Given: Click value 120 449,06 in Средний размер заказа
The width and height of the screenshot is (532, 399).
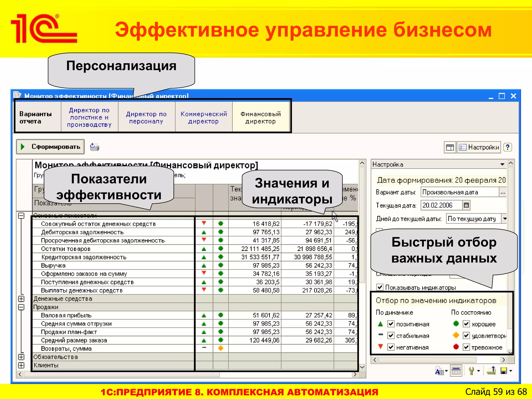Looking at the screenshot, I should pos(264,340).
